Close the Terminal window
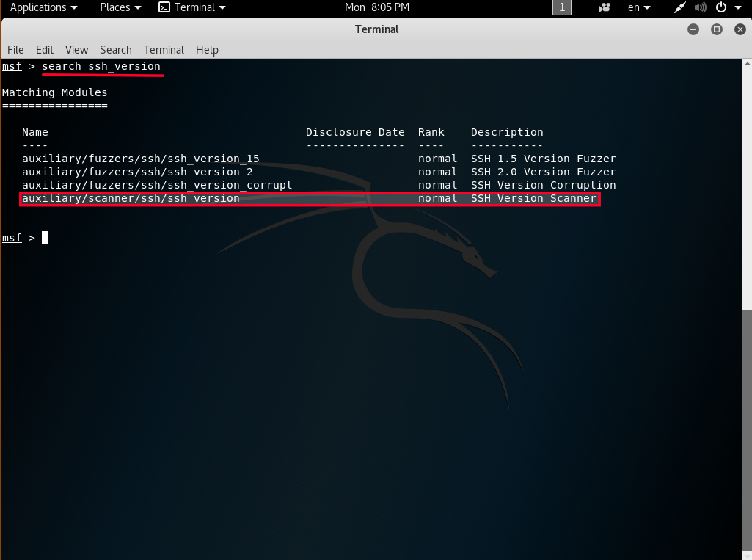The width and height of the screenshot is (752, 560). click(740, 29)
